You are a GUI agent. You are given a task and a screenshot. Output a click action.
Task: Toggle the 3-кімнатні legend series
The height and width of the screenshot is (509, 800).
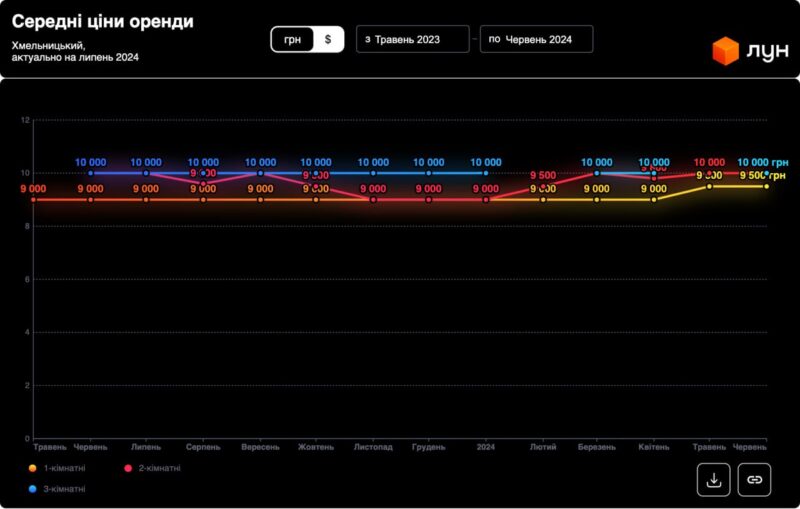57,489
